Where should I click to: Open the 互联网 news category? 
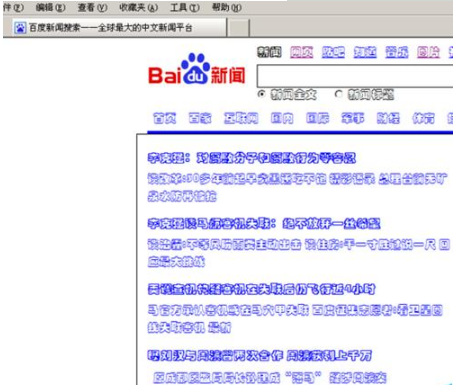tap(241, 118)
